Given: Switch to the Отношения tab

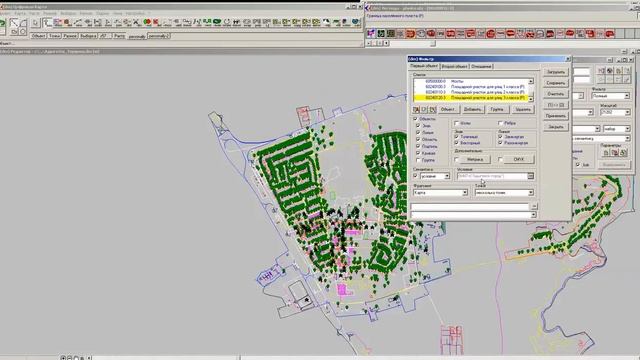Looking at the screenshot, I should 481,66.
